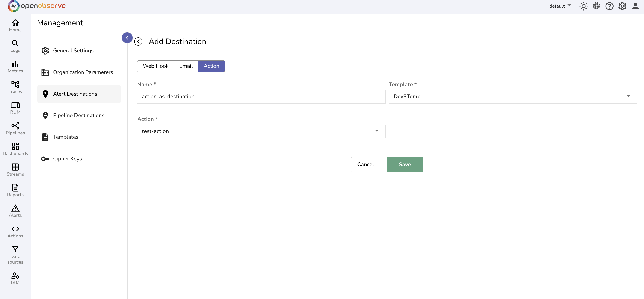
Task: Open the Logs search page
Action: point(15,46)
